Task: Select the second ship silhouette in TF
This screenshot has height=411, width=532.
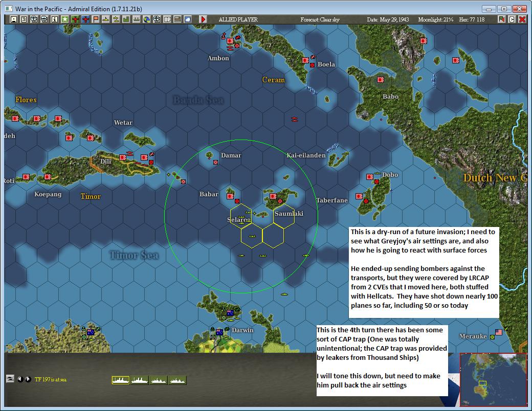Action: click(140, 380)
